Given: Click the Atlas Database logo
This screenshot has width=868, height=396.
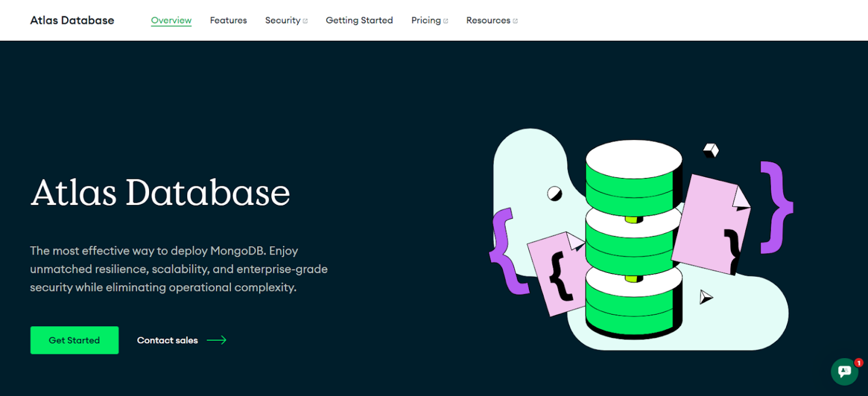Looking at the screenshot, I should click(72, 20).
